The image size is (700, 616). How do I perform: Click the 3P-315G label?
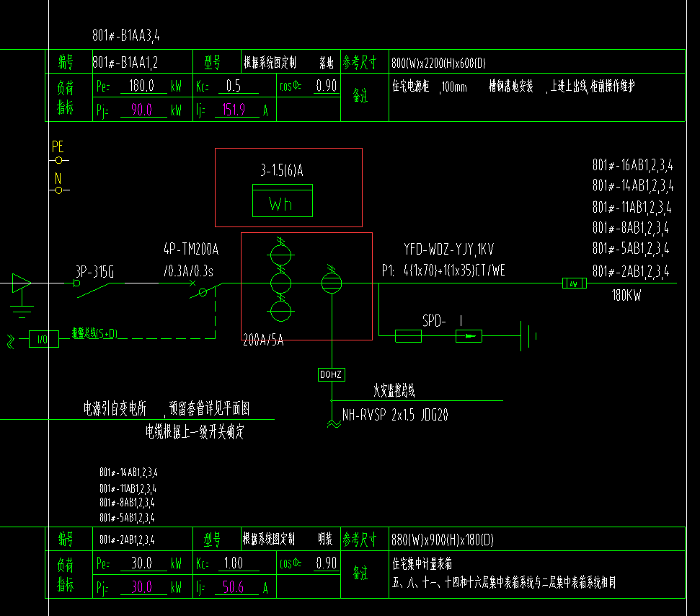(94, 271)
